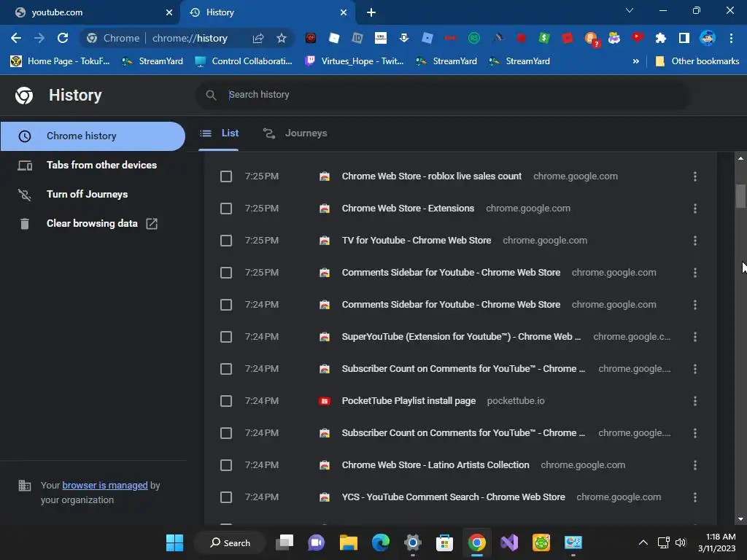Open more actions for Latino Artists Collection
Screen dimensions: 747x560
[x=695, y=465]
